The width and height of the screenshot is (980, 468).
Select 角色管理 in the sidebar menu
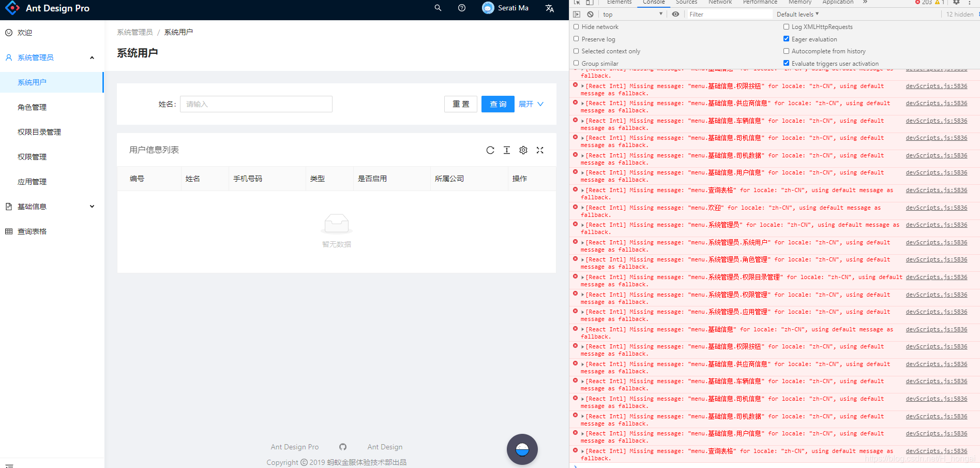point(32,107)
